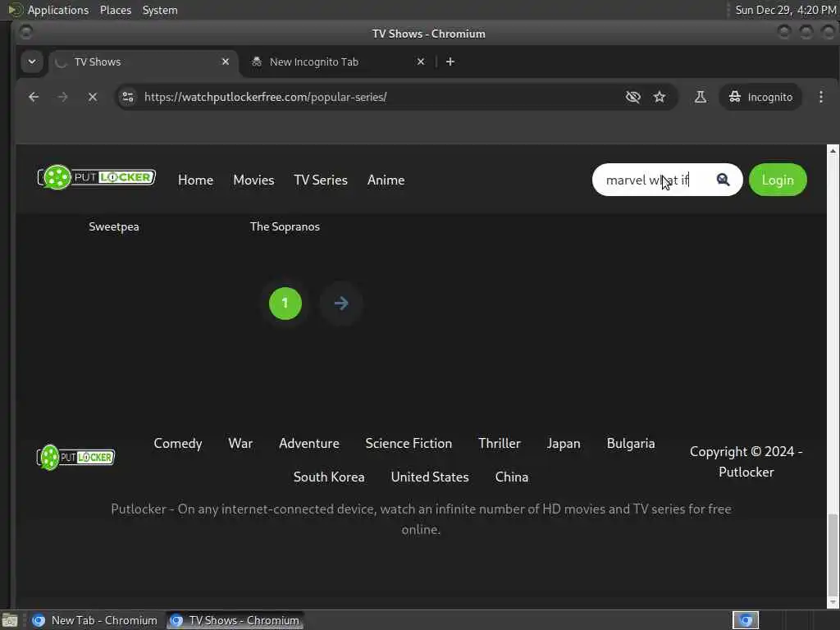
Task: Open the Applications menu
Action: 58,10
